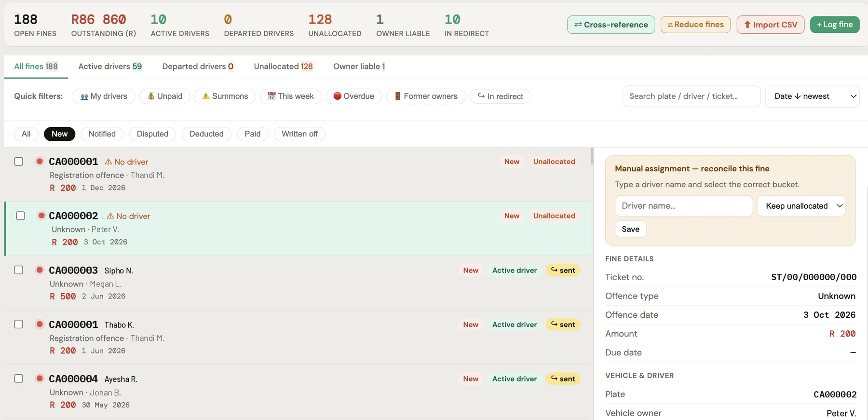The image size is (868, 420).
Task: Open the Date newest sort dropdown
Action: coord(812,96)
